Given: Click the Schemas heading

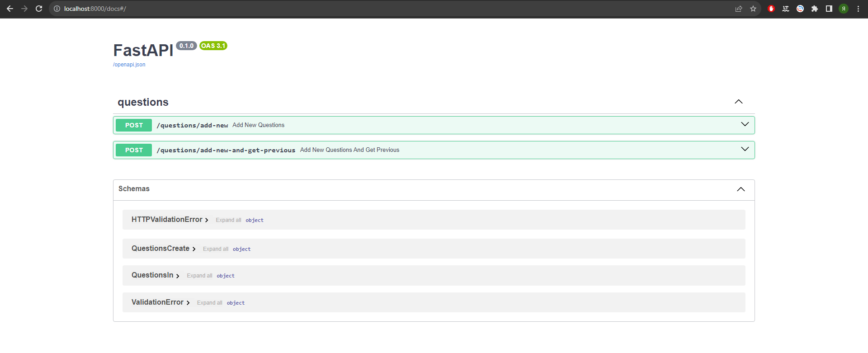Looking at the screenshot, I should coord(134,189).
